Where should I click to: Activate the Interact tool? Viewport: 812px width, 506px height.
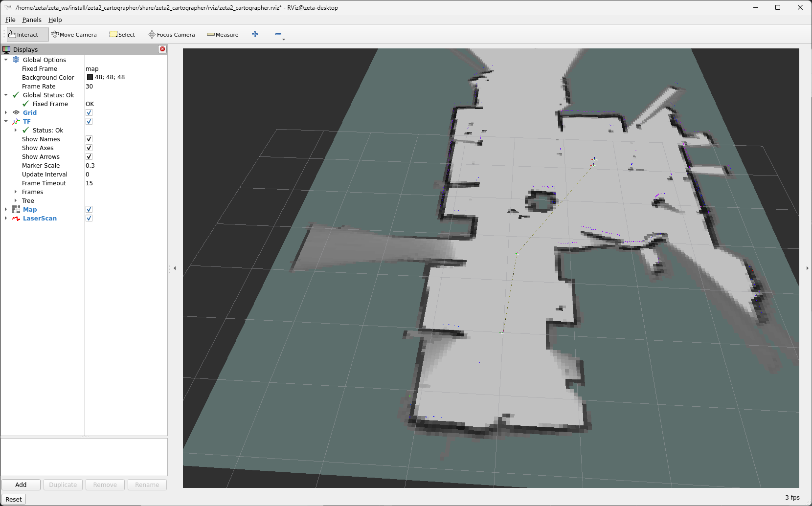click(27, 35)
